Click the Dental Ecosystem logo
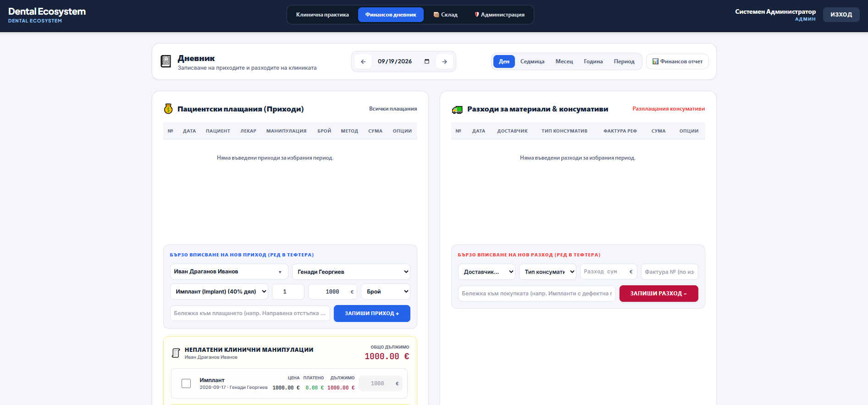Viewport: 868px width, 405px height. tap(47, 15)
